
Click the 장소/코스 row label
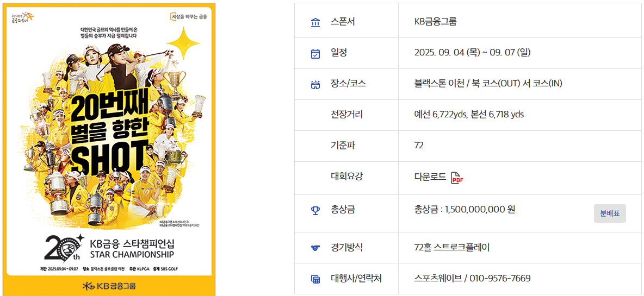tap(348, 84)
